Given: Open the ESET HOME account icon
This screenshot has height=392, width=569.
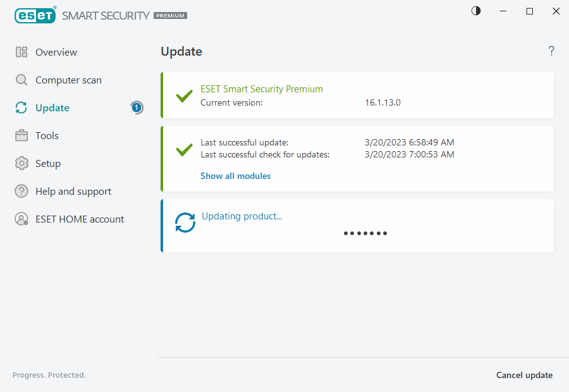Looking at the screenshot, I should click(x=21, y=219).
